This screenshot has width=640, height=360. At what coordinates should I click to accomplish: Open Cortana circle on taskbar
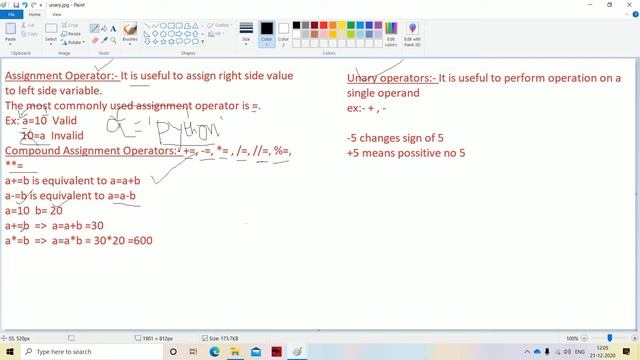pos(173,351)
